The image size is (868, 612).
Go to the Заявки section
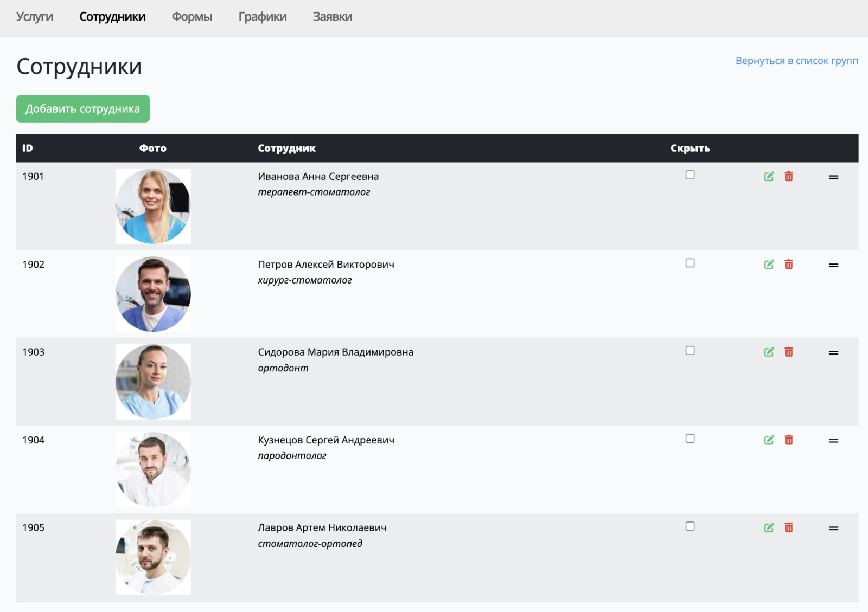[x=333, y=17]
